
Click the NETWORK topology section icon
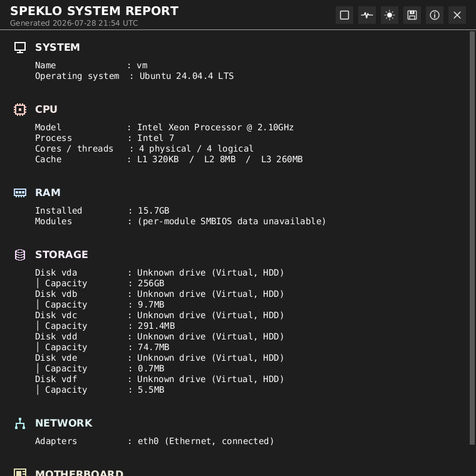(x=20, y=423)
